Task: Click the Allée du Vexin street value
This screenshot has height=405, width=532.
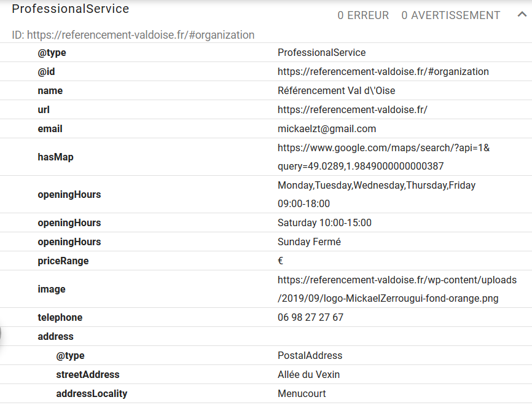Action: (308, 374)
